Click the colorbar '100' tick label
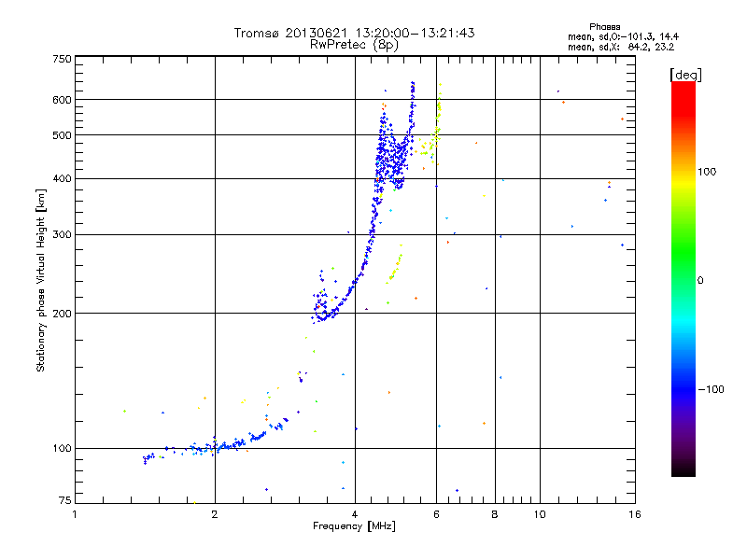 pyautogui.click(x=707, y=172)
